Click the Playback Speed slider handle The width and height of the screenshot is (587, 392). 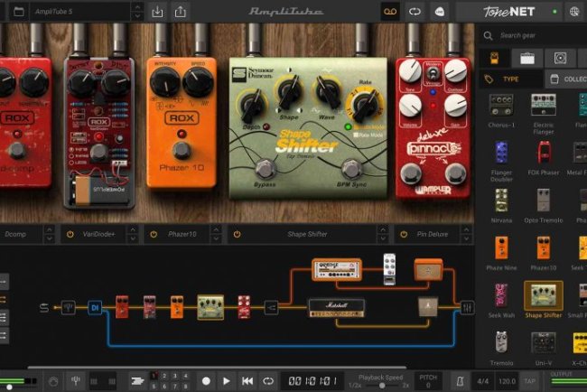click(x=382, y=386)
